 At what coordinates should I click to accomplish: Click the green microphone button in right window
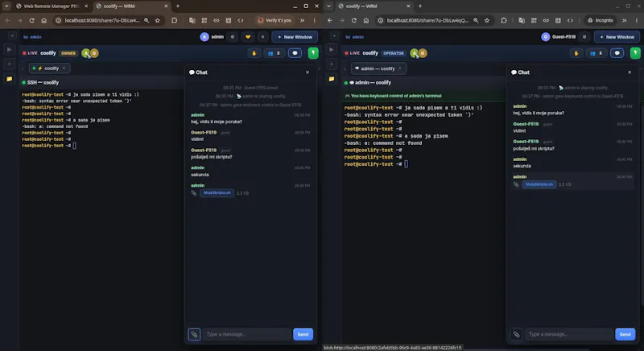point(635,53)
